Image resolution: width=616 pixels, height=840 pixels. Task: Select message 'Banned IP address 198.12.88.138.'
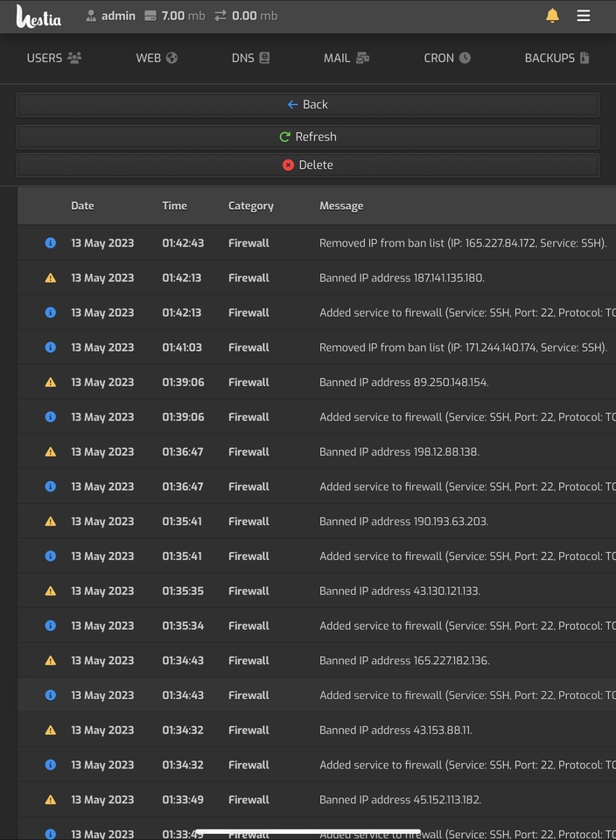pos(399,451)
